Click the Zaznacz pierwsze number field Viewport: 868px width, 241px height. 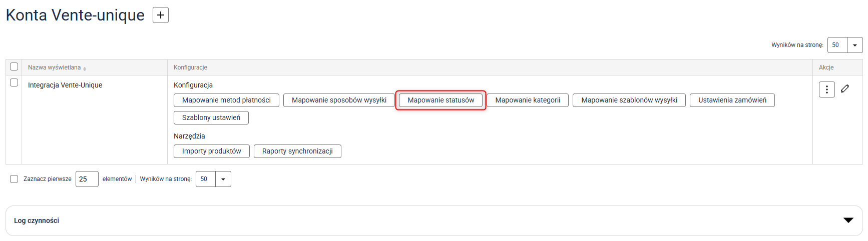tap(87, 179)
